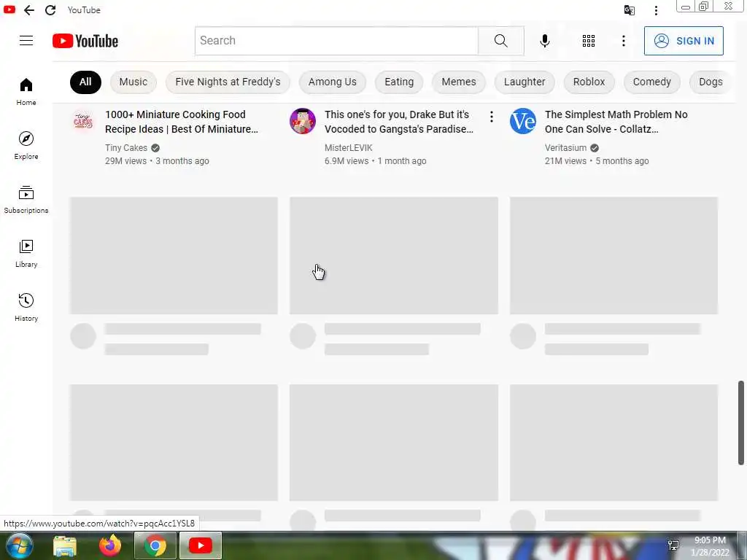Open Explore in the sidebar
Image resolution: width=747 pixels, height=560 pixels.
pyautogui.click(x=26, y=146)
